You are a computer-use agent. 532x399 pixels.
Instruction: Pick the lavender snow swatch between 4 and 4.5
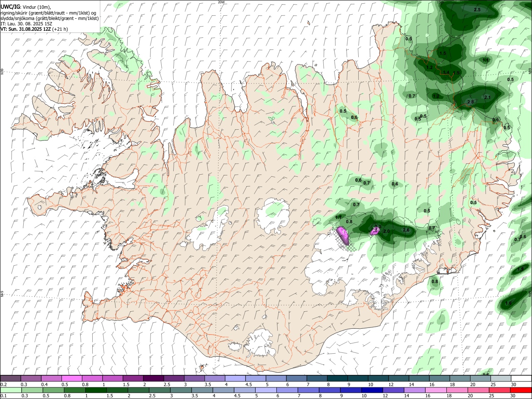pos(235,378)
